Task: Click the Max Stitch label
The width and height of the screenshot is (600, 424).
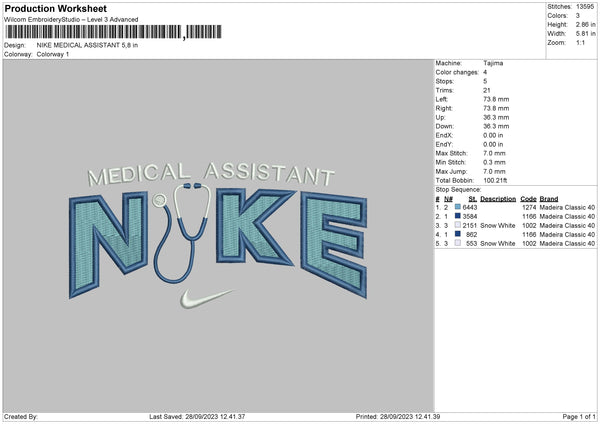Action: pos(452,153)
